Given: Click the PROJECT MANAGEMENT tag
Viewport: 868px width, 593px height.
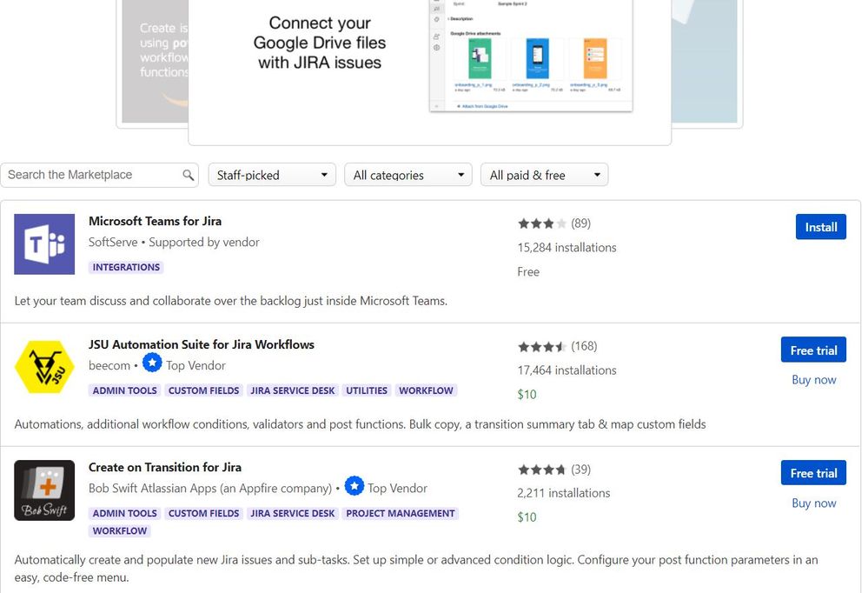Looking at the screenshot, I should 401,513.
